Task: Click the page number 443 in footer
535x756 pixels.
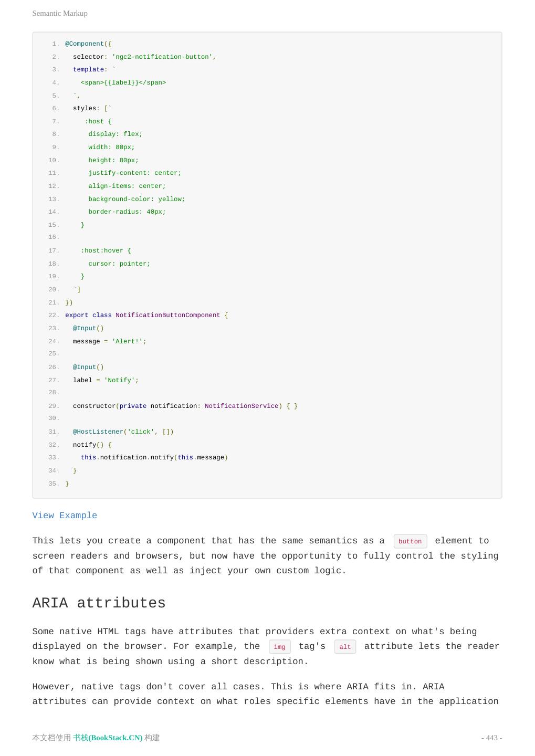Action: [491, 738]
